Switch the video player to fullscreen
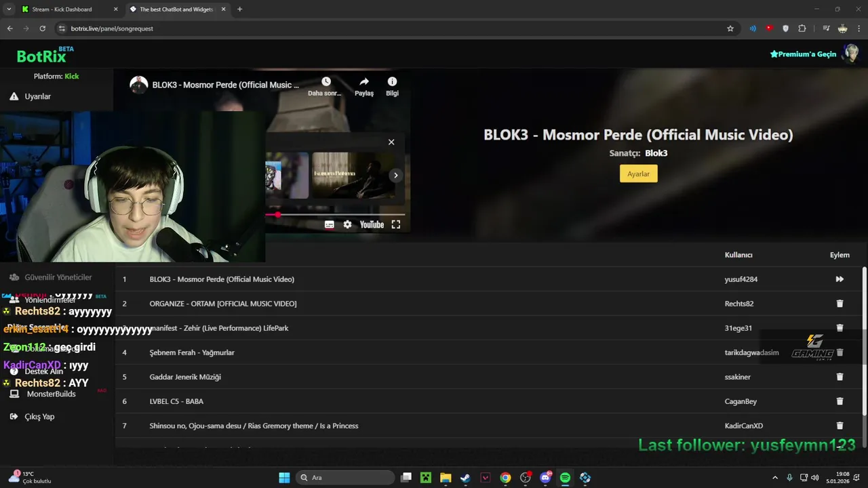The image size is (868, 488). click(x=396, y=224)
